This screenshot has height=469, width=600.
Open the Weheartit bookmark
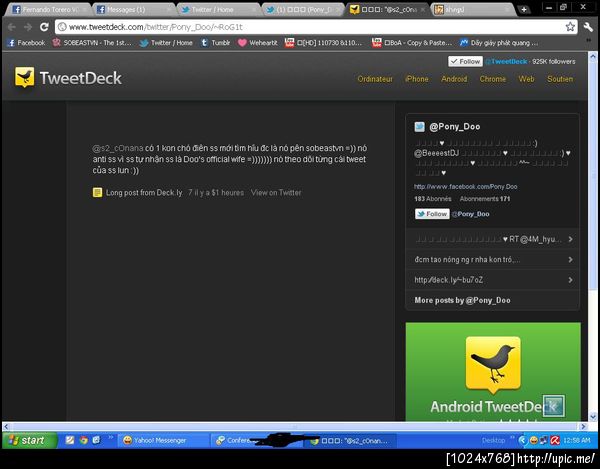(258, 43)
